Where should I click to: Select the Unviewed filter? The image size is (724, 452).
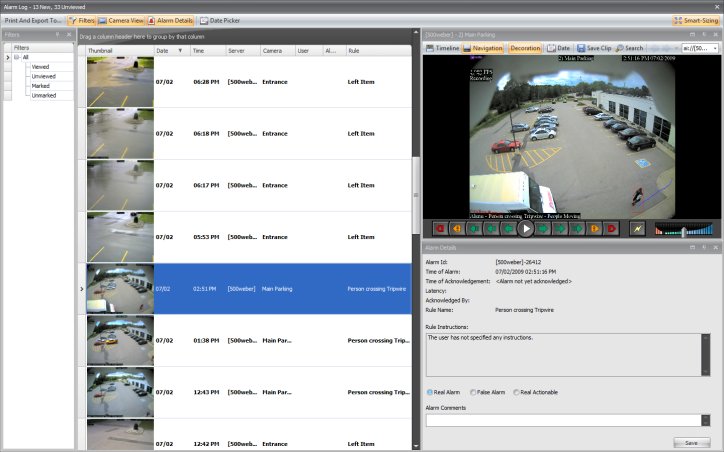tap(43, 77)
